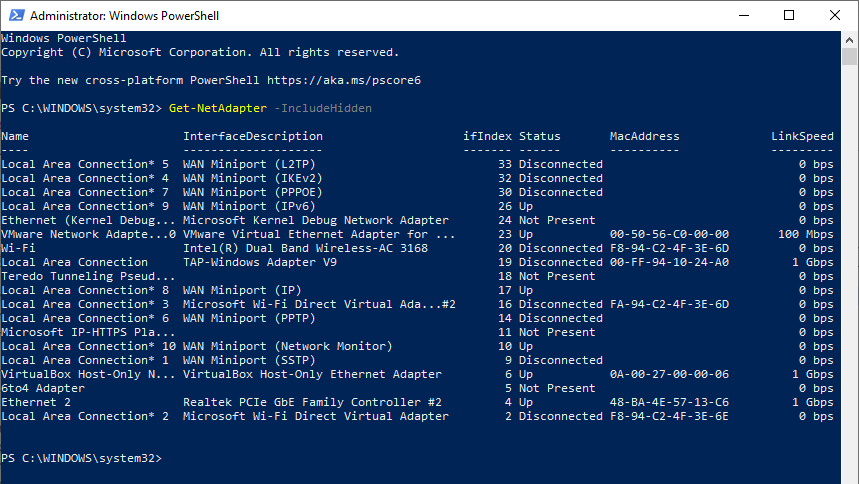Click the Get-NetAdapter command text

[218, 108]
